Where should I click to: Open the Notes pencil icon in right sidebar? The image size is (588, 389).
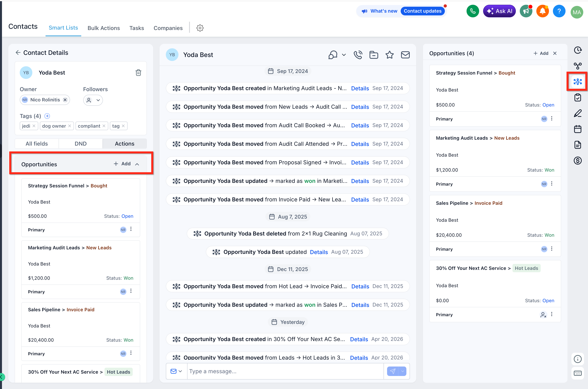[x=577, y=113]
